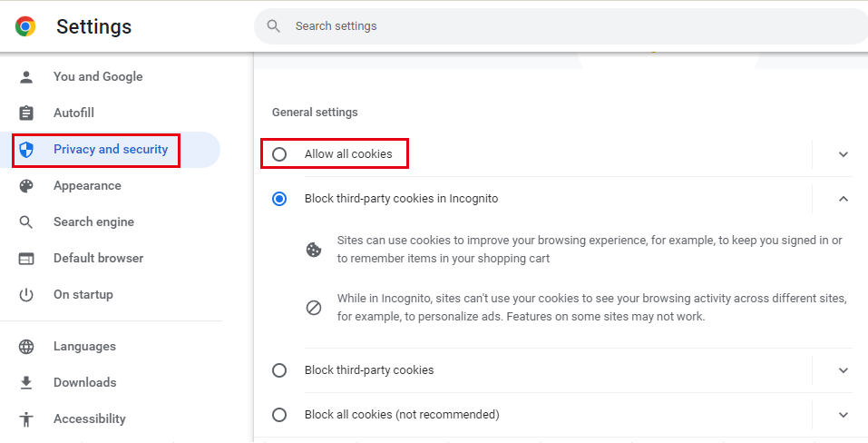
Task: Select Block all cookies (not recommended) radio
Action: (279, 414)
